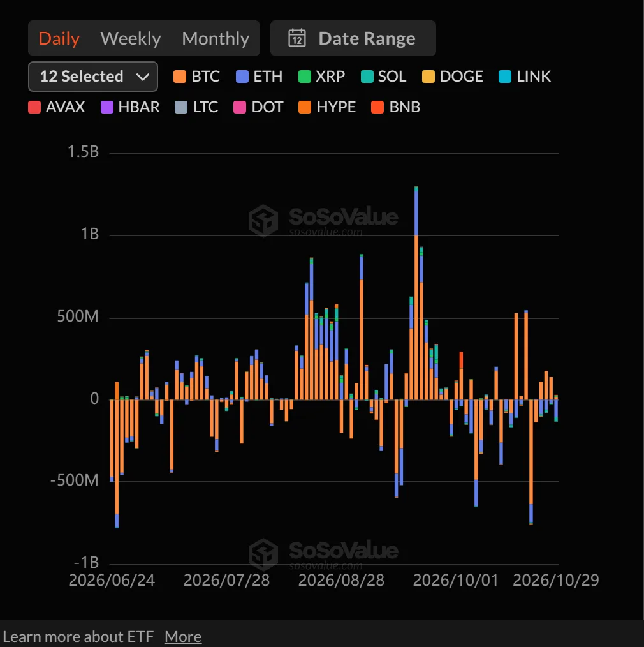Click the HYPE orange color swatch
Image resolution: width=644 pixels, height=647 pixels.
(305, 107)
